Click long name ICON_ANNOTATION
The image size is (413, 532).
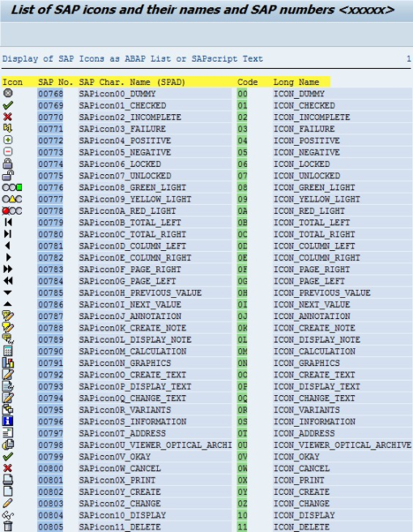pyautogui.click(x=312, y=317)
